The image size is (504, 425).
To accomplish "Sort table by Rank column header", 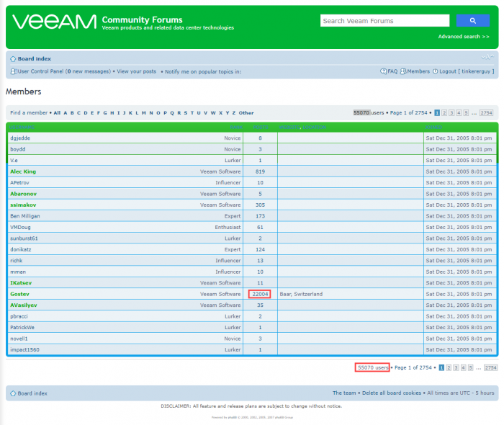I will click(236, 127).
